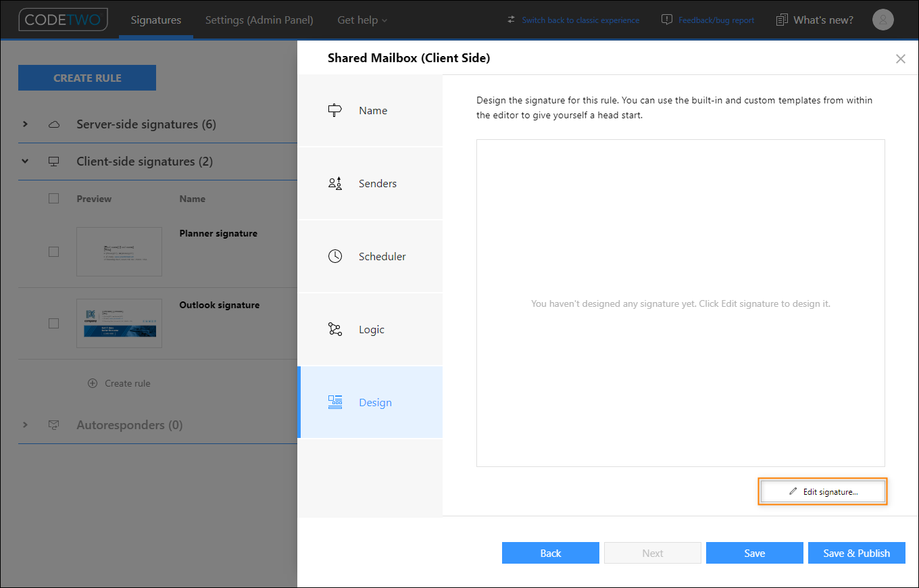This screenshot has height=588, width=919.
Task: Select Outlook signature rule name
Action: [220, 305]
